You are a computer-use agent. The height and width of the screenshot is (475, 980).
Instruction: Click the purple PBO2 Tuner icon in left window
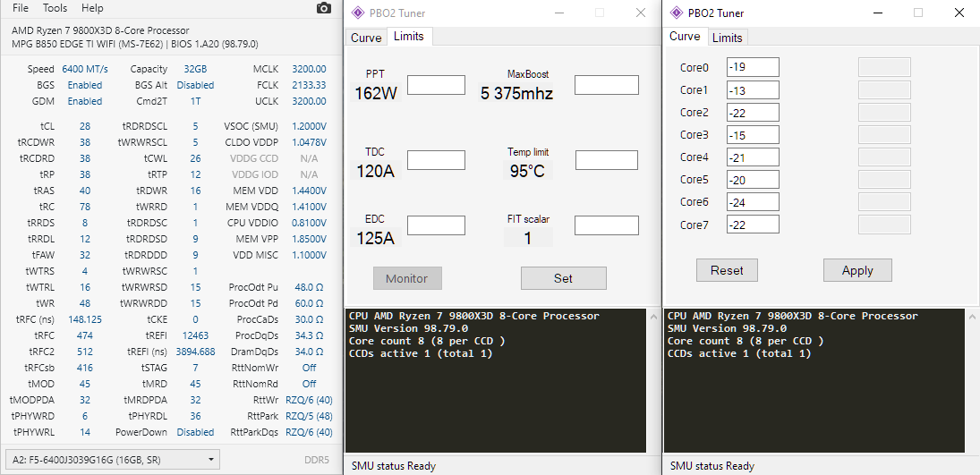pos(357,13)
